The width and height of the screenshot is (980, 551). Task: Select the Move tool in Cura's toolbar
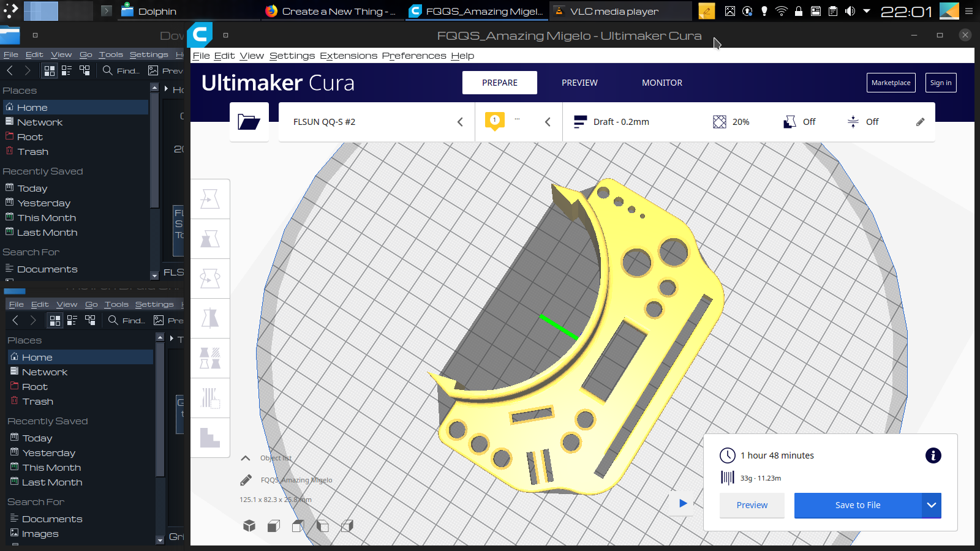point(210,199)
